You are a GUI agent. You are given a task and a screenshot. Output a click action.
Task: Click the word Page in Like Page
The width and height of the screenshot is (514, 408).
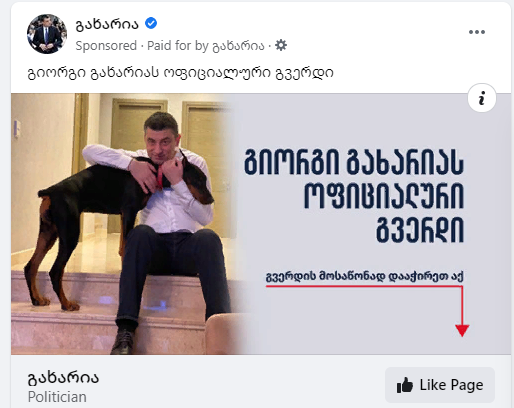click(x=466, y=385)
